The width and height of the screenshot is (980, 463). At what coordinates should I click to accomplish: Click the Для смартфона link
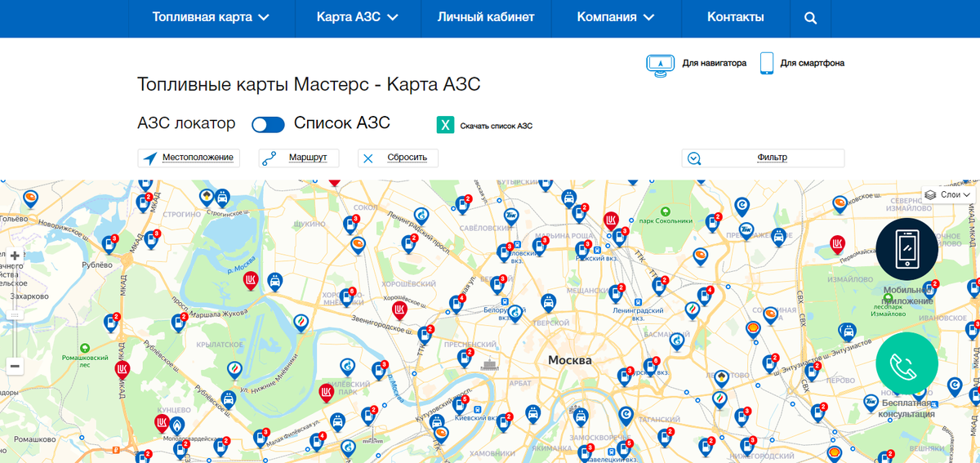click(812, 63)
